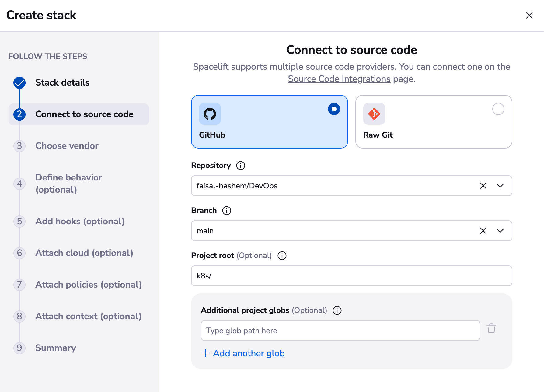Click the step 3 number badge

pos(19,146)
